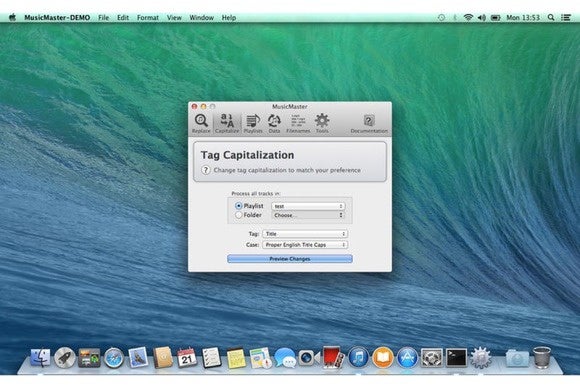Open iBooks orange icon in dock

click(x=382, y=358)
